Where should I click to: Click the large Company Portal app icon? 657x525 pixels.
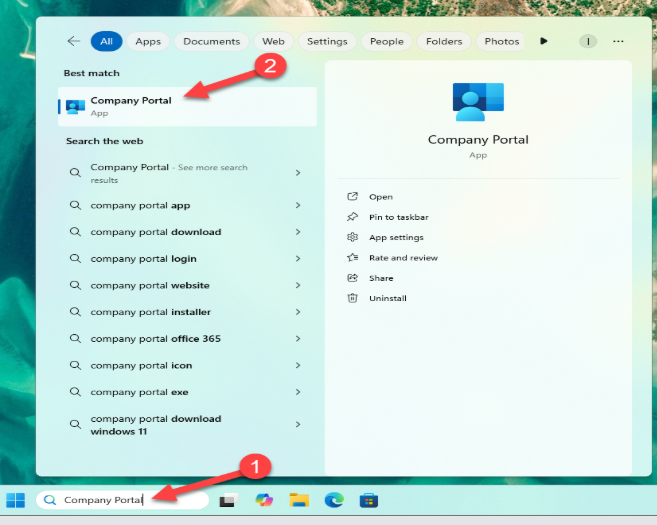[x=478, y=102]
